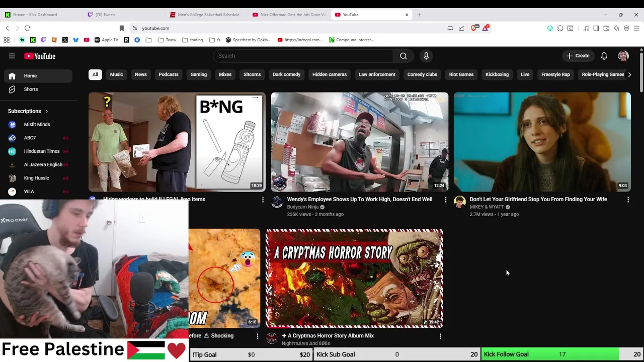
Task: Open YouTube notifications bell
Action: pos(604,56)
